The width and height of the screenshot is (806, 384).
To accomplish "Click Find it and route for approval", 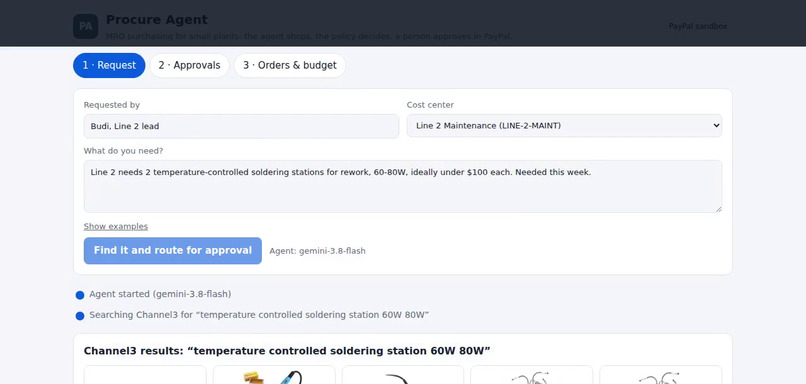I will coord(173,250).
